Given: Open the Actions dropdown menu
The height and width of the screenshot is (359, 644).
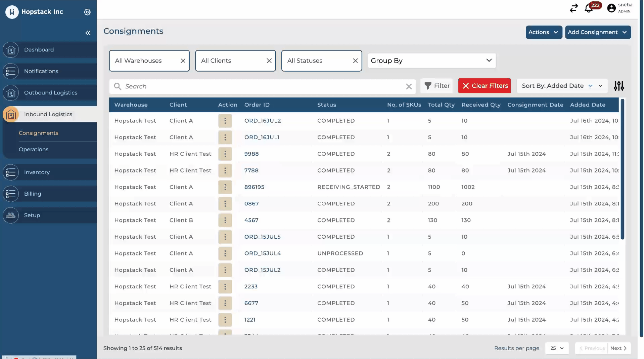Looking at the screenshot, I should pos(543,32).
